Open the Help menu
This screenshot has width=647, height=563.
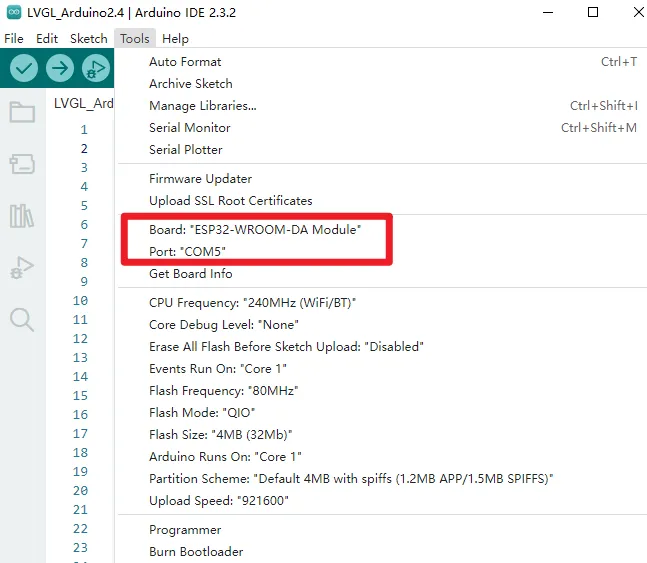175,39
